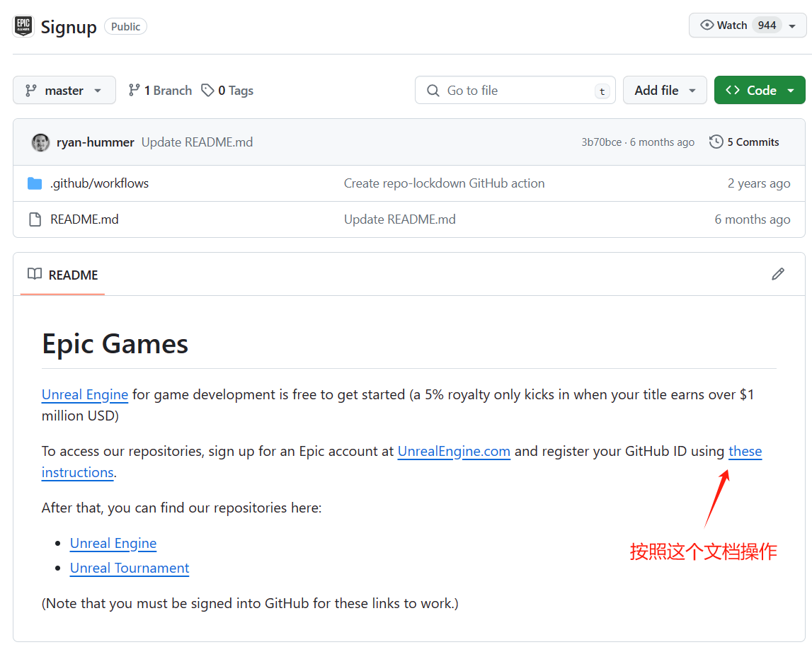This screenshot has width=812, height=652.
Task: Open the Unreal Tournament repository link
Action: tap(130, 568)
